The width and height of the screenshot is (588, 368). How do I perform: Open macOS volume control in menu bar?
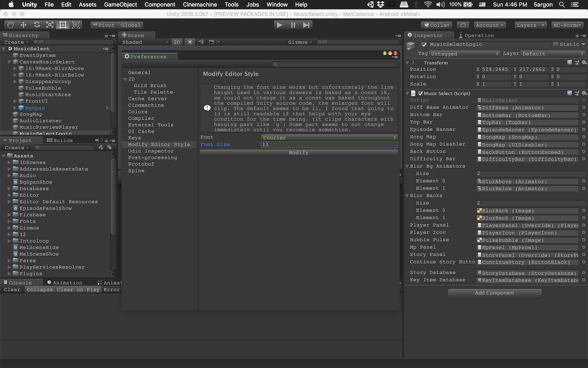[x=440, y=5]
